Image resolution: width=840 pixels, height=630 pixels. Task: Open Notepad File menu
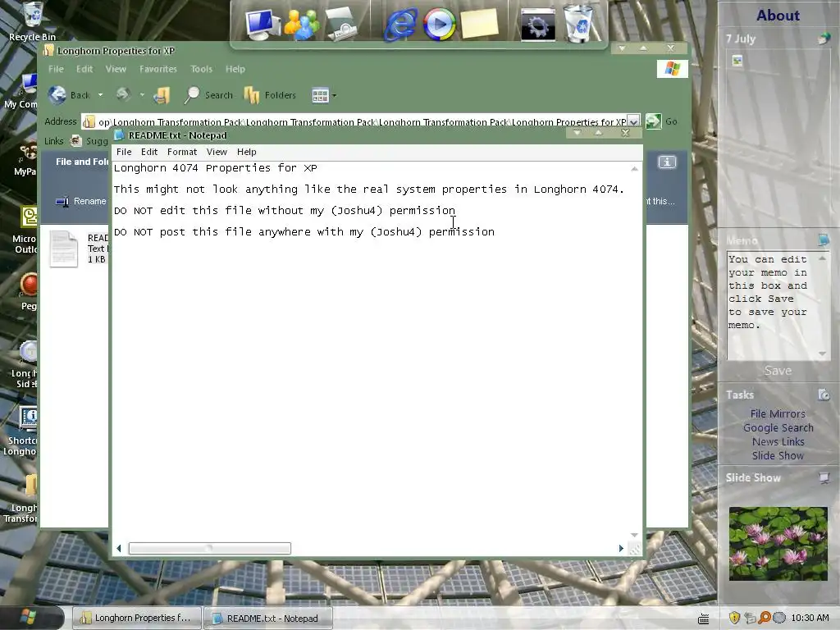[x=124, y=152]
